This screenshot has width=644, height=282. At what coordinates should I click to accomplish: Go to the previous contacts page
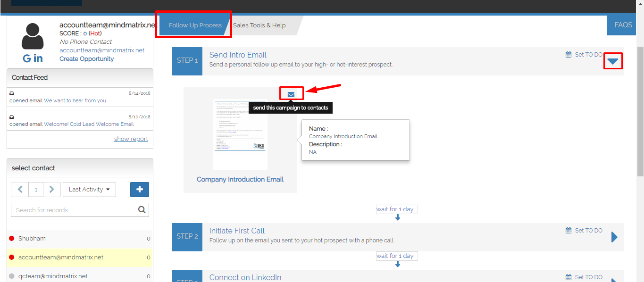[20, 190]
